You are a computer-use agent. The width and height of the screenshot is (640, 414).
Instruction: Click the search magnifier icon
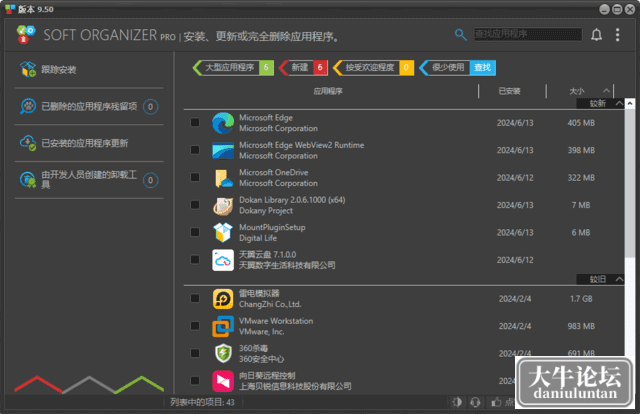click(x=460, y=35)
